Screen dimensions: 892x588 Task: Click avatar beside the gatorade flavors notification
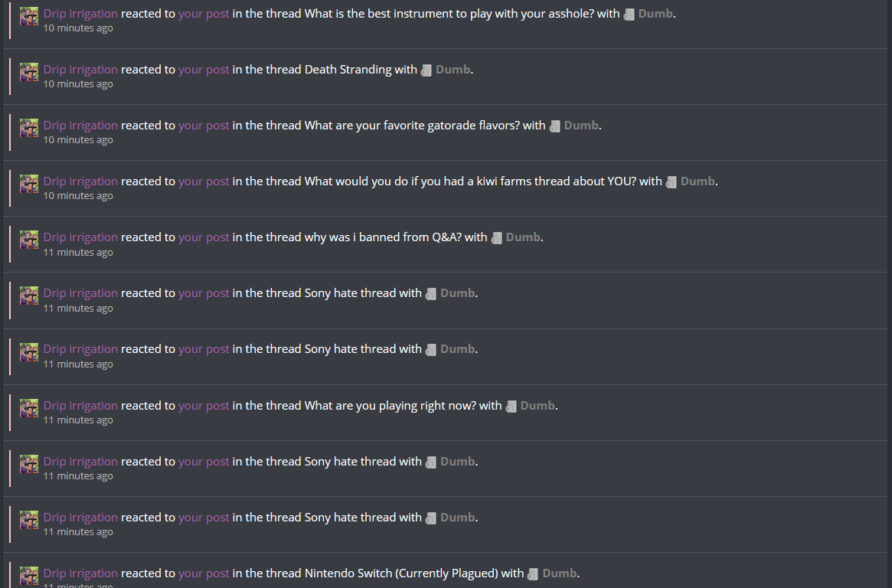pyautogui.click(x=29, y=128)
